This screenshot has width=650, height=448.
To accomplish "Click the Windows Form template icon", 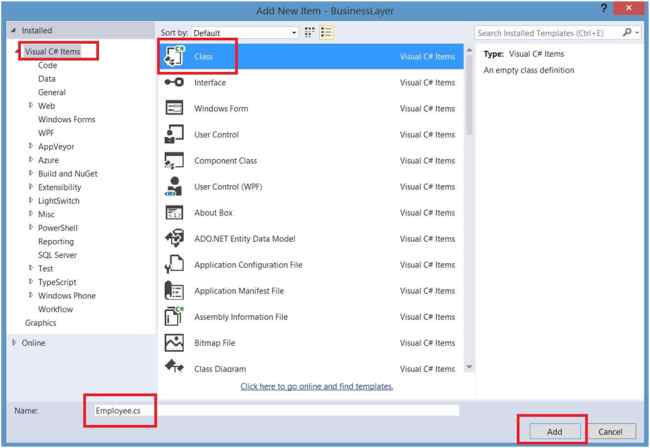I will click(x=174, y=108).
